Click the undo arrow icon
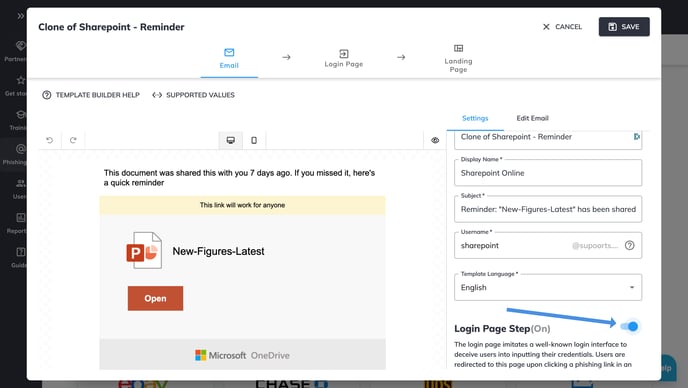The width and height of the screenshot is (688, 388). (50, 140)
